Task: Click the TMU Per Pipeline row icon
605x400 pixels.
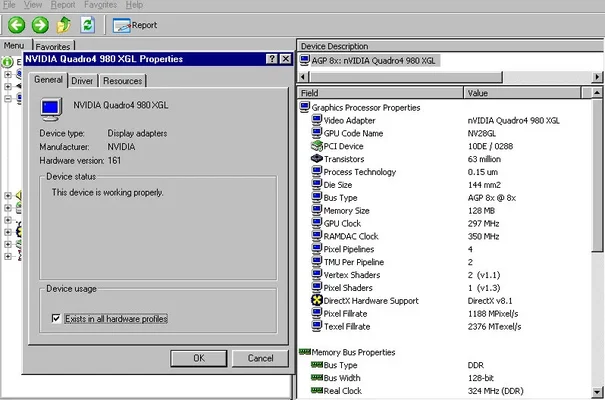Action: tap(317, 262)
